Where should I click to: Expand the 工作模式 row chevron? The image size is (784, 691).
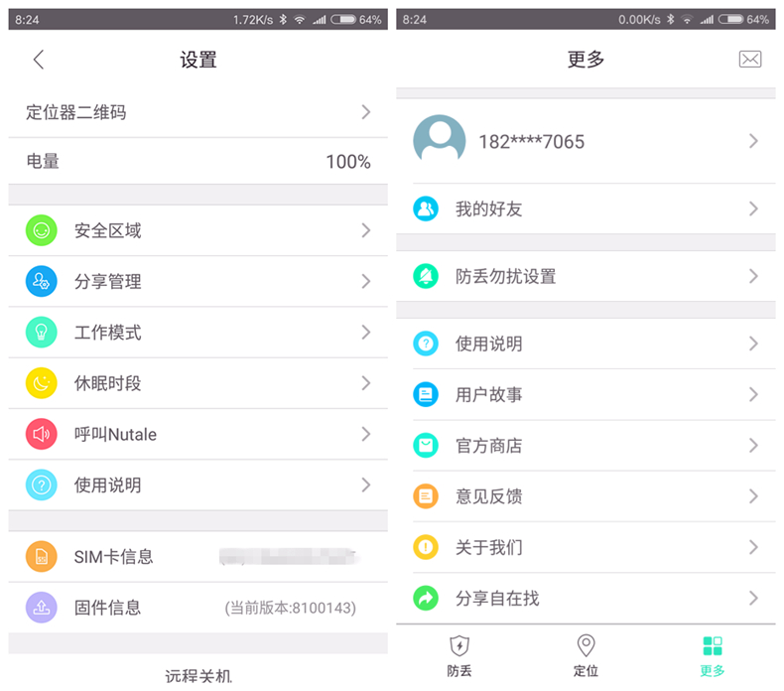365,333
